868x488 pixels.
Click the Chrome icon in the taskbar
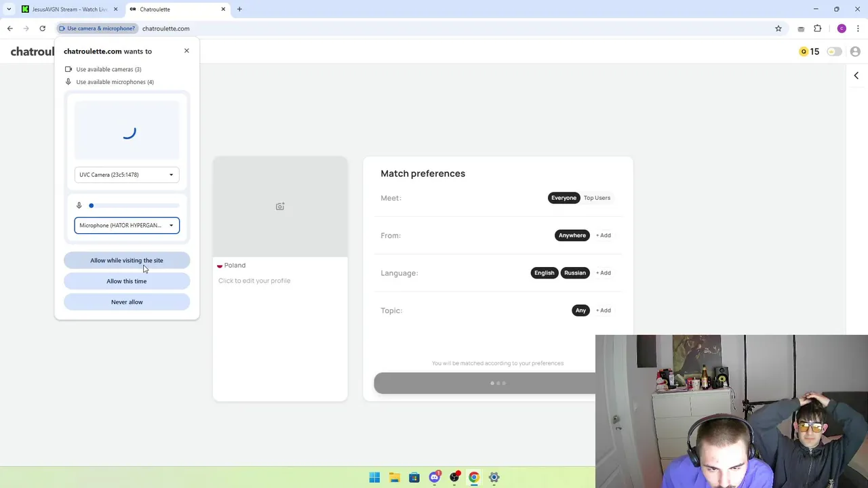474,477
